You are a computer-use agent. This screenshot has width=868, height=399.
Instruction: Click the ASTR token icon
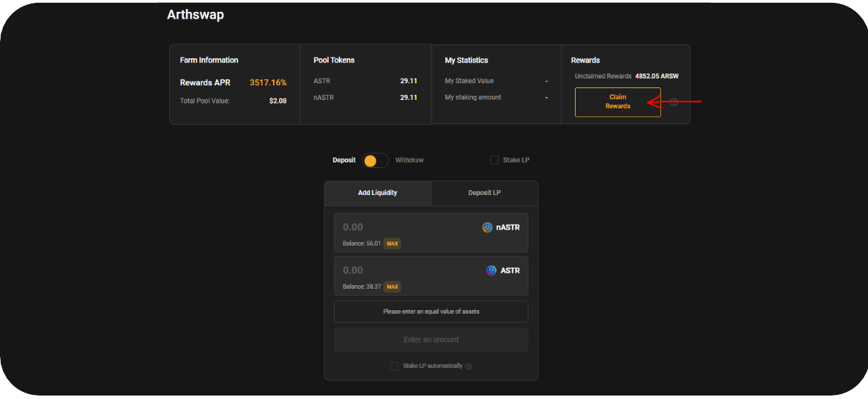(492, 271)
